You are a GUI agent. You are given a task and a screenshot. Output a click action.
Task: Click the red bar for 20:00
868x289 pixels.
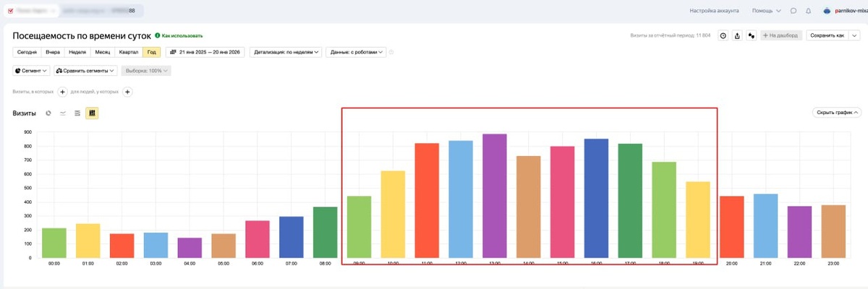732,227
